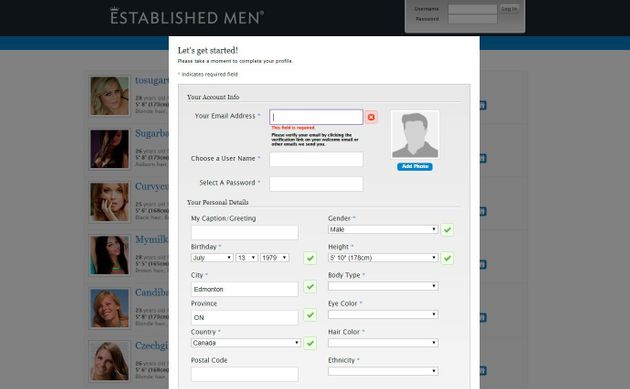The image size is (630, 389).
Task: Click the green checkmark next to Height
Action: click(447, 258)
